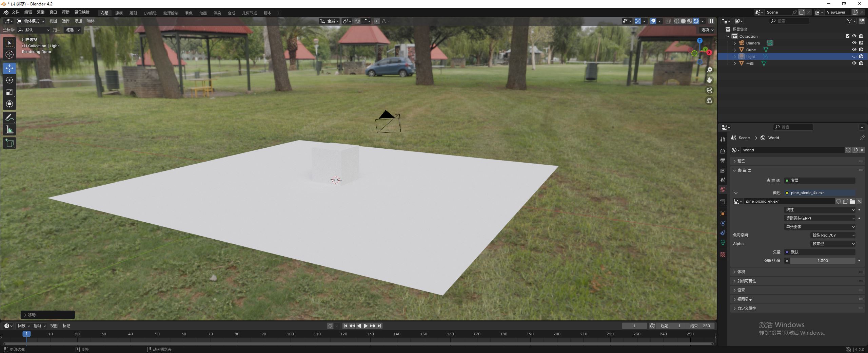Switch to the Modeling workspace tab
868x353 pixels.
(119, 13)
